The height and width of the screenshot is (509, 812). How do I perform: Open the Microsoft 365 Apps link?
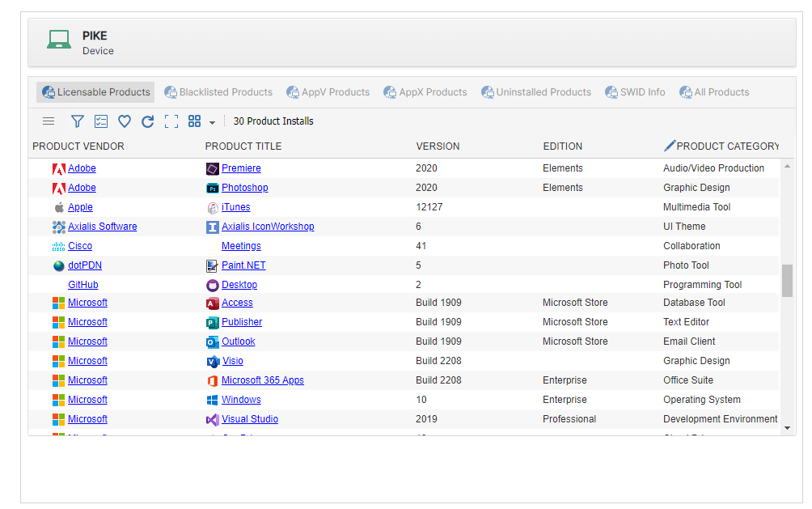click(263, 380)
